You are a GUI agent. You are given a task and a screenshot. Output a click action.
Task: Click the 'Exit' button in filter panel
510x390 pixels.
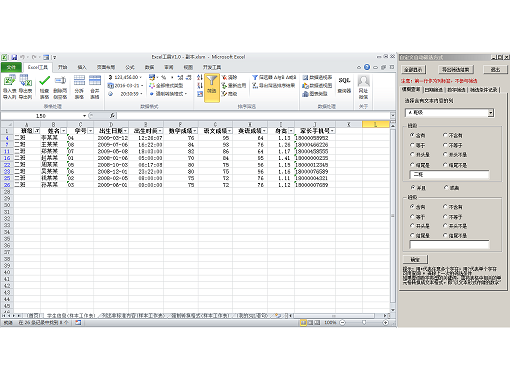pos(495,70)
